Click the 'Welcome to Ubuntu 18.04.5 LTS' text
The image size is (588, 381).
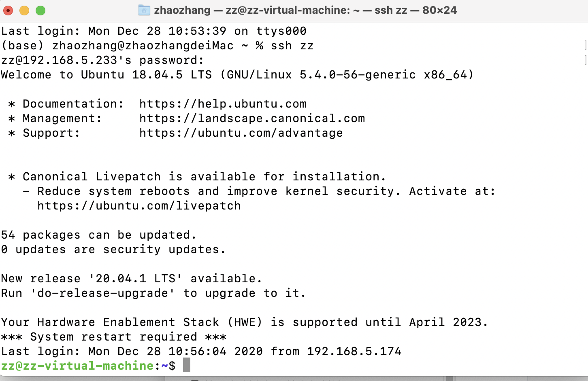coord(106,75)
